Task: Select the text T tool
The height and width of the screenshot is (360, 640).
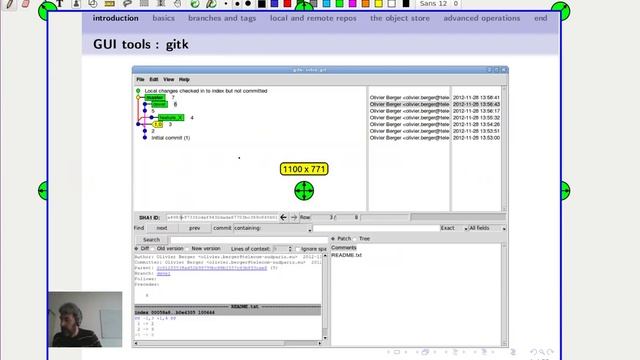Action: click(x=60, y=4)
